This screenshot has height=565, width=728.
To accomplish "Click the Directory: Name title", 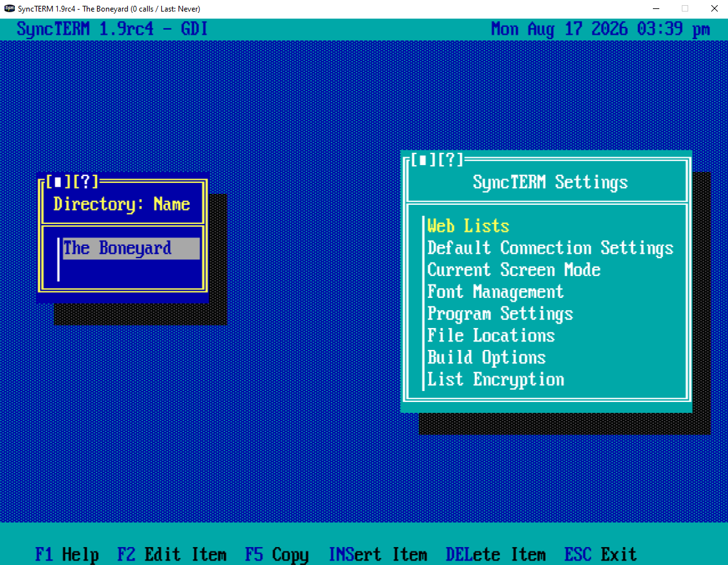I will tap(121, 204).
